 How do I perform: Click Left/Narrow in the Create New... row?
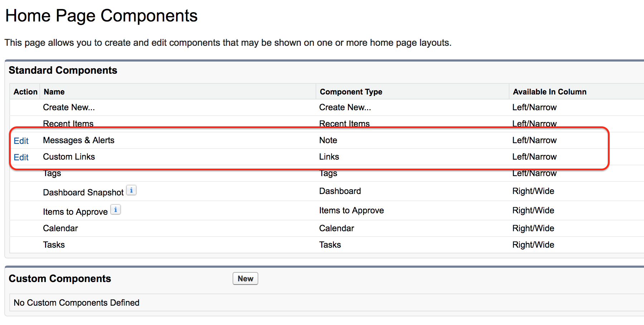coord(535,107)
